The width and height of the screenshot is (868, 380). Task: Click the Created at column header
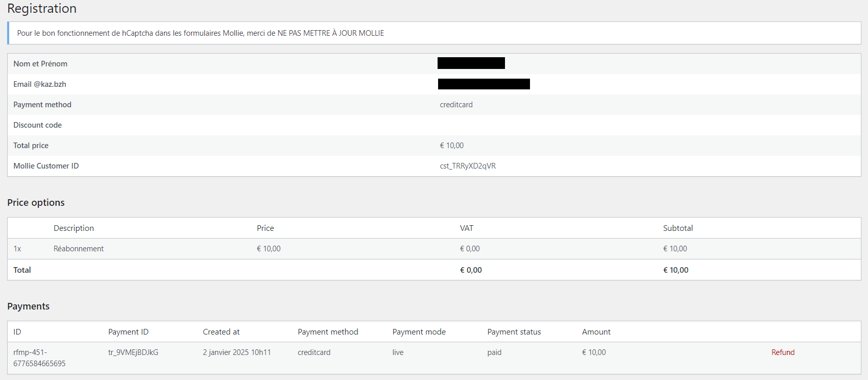[221, 332]
